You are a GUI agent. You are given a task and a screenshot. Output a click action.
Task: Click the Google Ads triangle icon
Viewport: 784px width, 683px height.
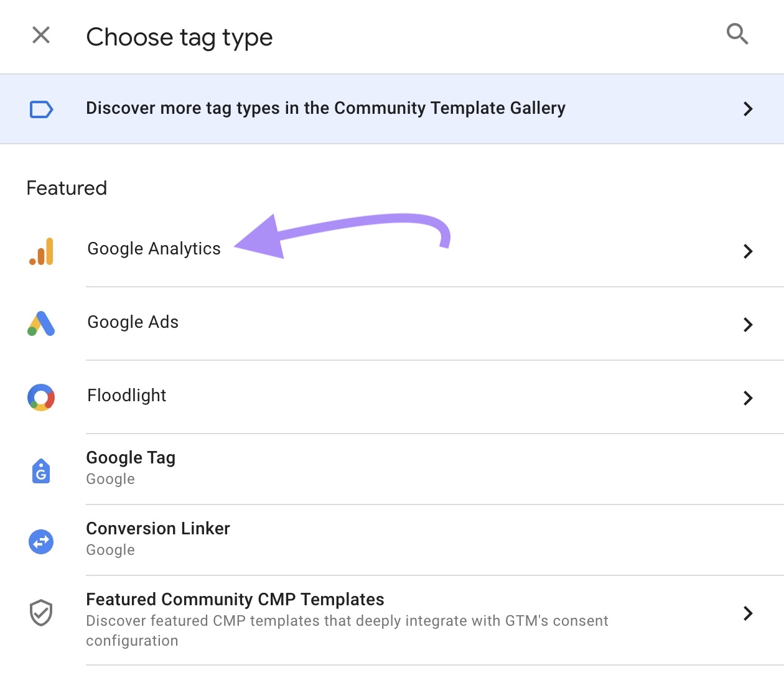coord(40,324)
